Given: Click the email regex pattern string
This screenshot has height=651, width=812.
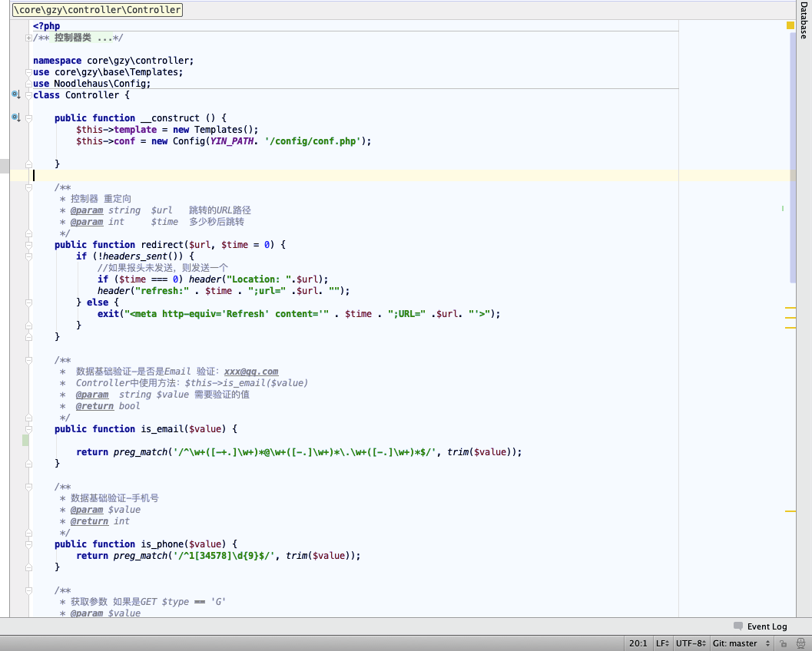Looking at the screenshot, I should [305, 451].
